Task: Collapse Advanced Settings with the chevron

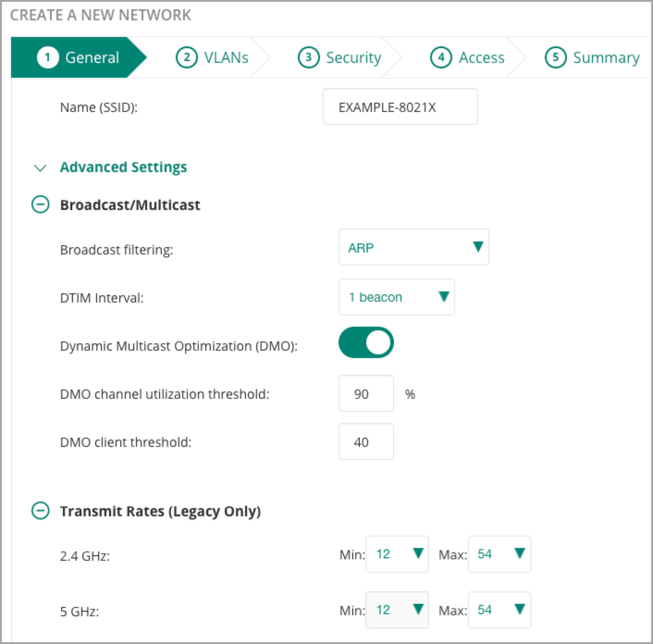Action: (x=40, y=168)
